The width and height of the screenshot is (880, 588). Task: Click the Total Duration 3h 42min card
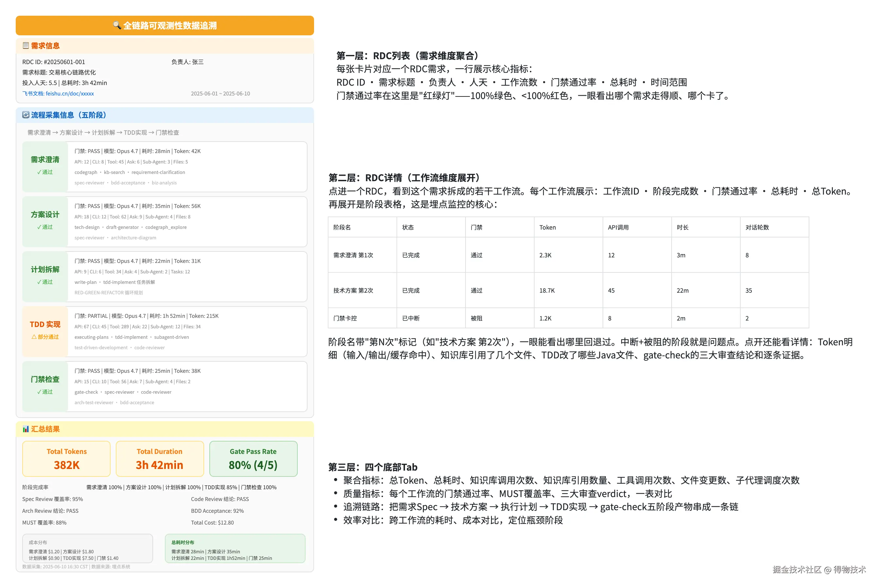pos(160,458)
